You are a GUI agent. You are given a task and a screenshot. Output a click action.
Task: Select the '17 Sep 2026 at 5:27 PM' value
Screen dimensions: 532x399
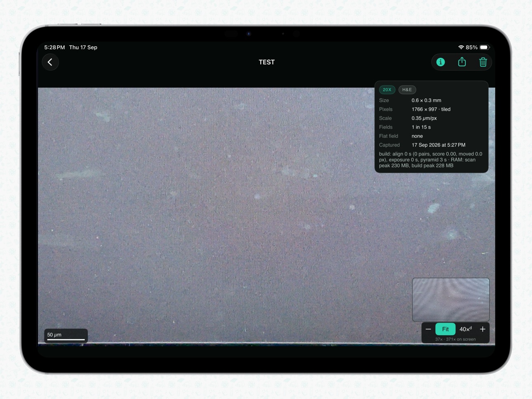pyautogui.click(x=438, y=145)
